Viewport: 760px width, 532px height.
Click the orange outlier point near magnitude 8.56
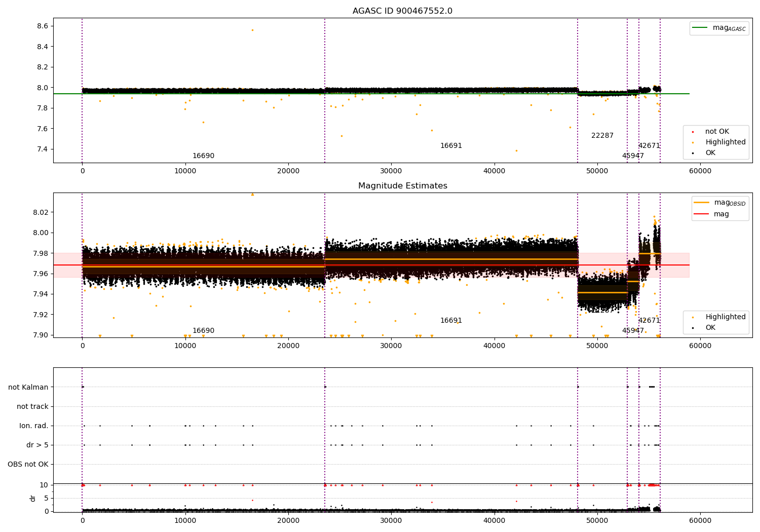[x=252, y=30]
